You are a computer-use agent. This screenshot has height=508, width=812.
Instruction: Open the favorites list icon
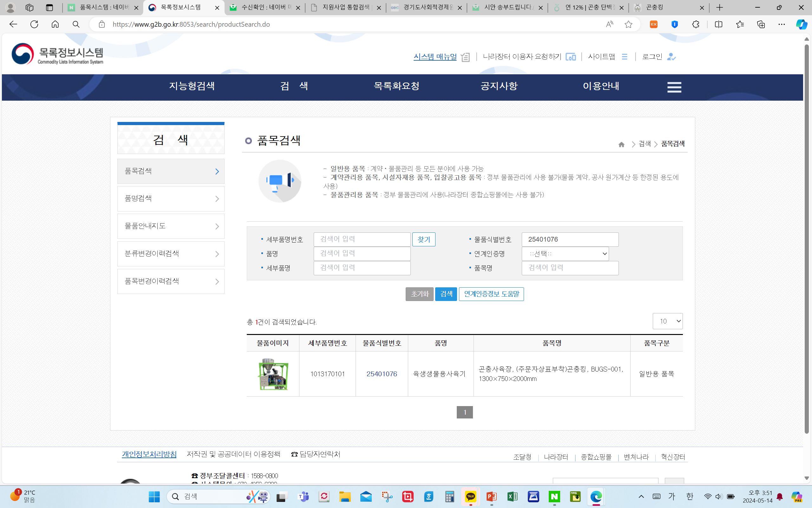[740, 24]
